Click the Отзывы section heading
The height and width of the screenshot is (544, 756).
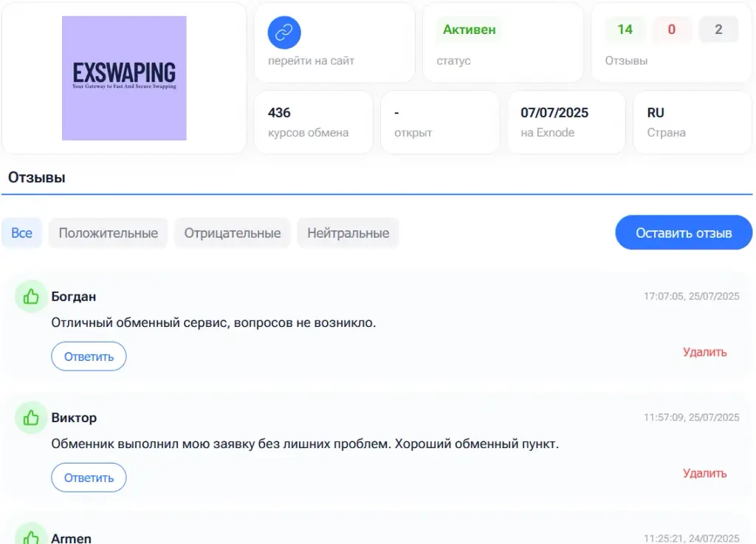click(x=37, y=177)
